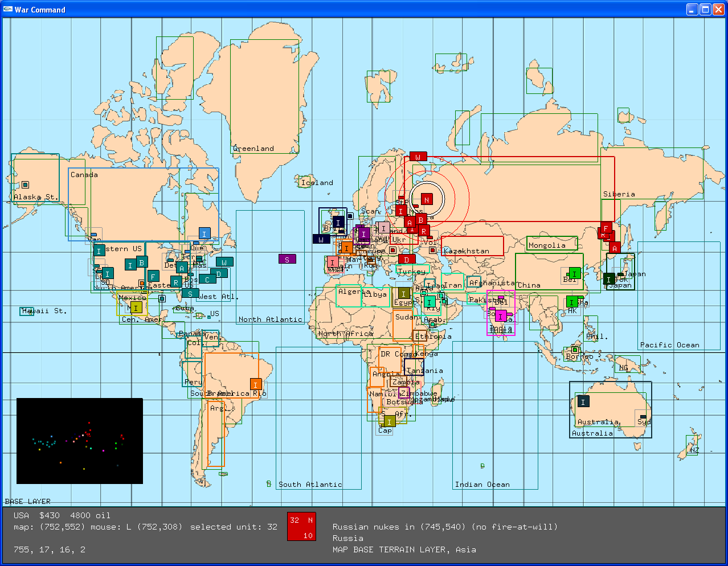Click the yellow I unit in Mexico
This screenshot has width=728, height=566.
[x=136, y=308]
